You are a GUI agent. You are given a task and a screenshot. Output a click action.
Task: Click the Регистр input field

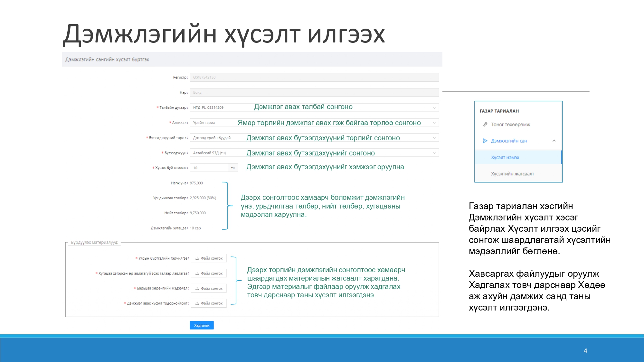click(314, 77)
